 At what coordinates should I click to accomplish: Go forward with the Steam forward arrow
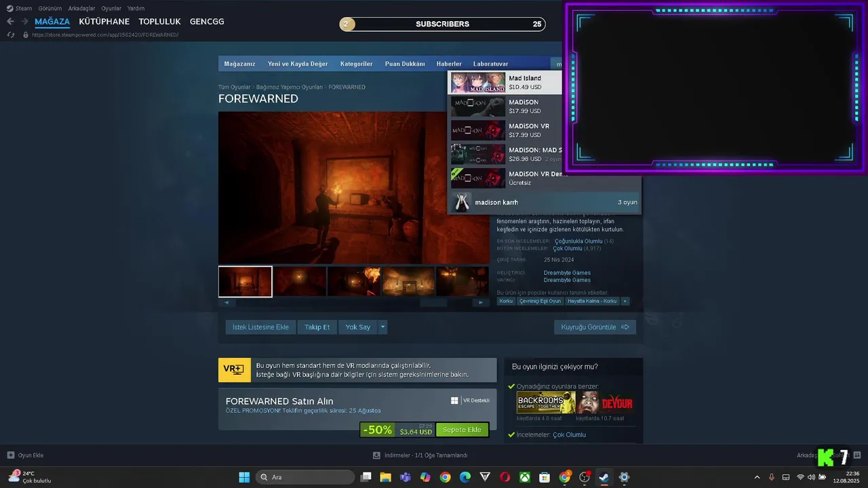[24, 22]
